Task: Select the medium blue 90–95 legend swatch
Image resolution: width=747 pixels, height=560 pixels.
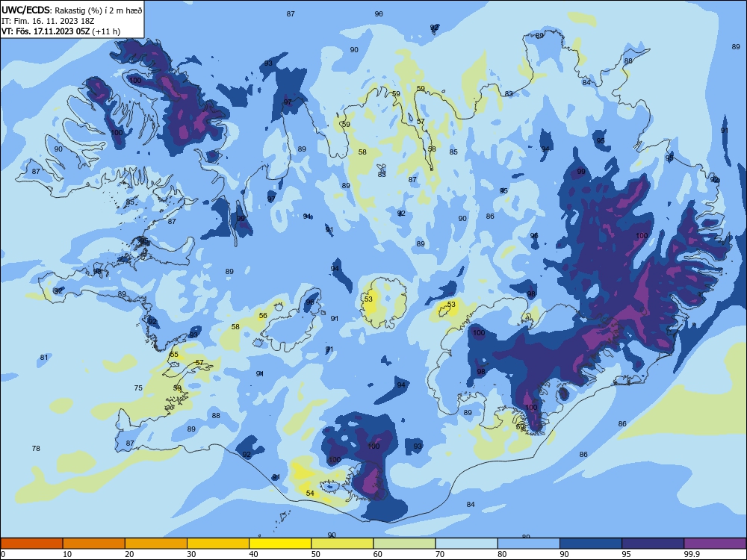Action: click(591, 544)
